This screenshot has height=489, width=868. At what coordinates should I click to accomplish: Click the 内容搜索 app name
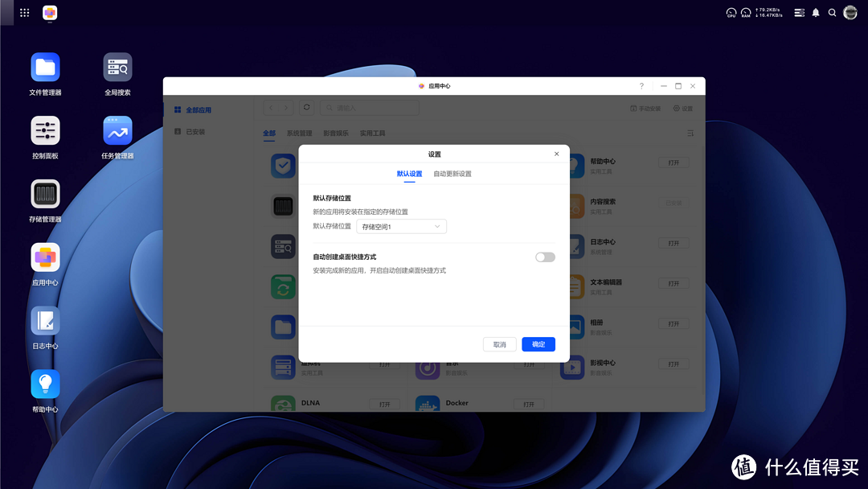pos(603,202)
